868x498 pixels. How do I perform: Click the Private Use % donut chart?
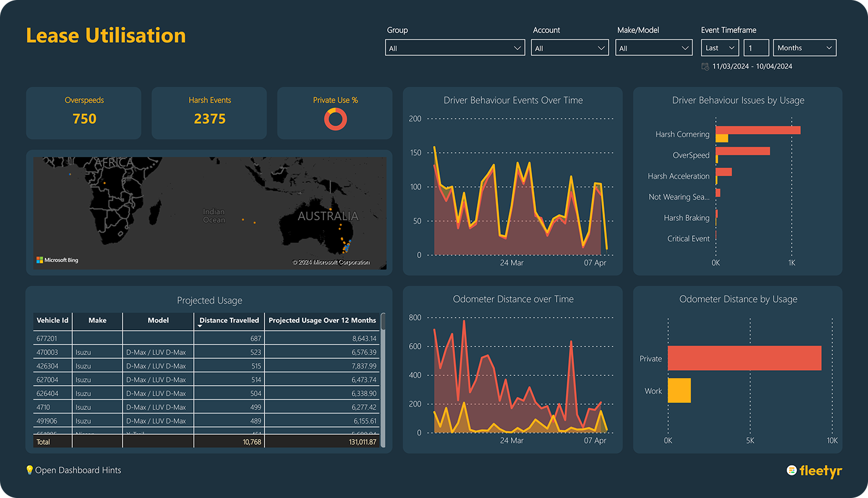pyautogui.click(x=335, y=119)
